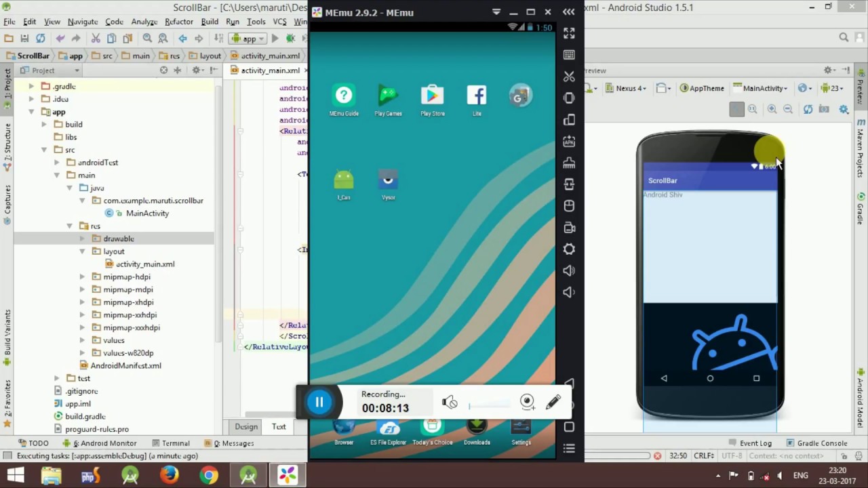Open the Android Monitor tool window
Viewport: 868px width, 488px height.
pyautogui.click(x=100, y=443)
